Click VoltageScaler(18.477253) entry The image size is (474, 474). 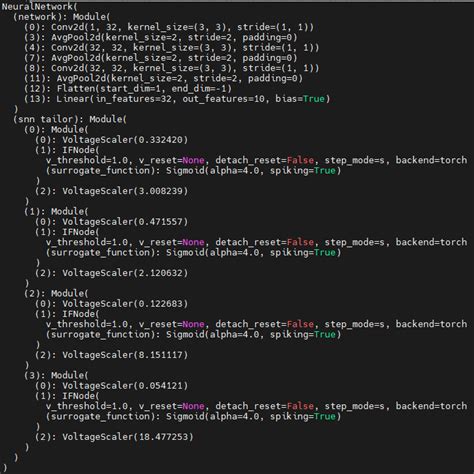[128, 437]
